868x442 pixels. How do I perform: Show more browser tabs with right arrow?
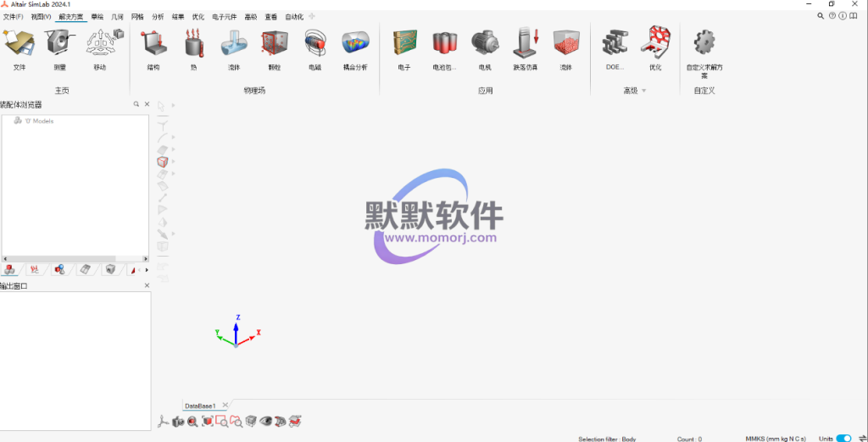click(147, 270)
